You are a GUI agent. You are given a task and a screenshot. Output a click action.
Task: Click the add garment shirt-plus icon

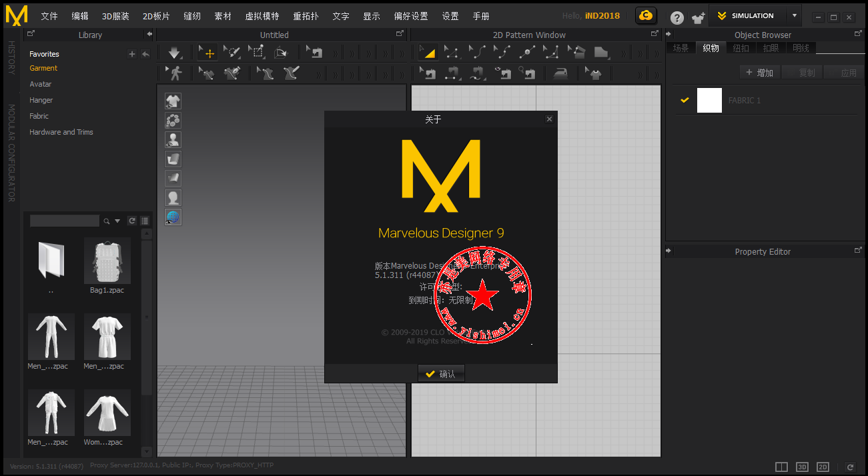click(699, 17)
